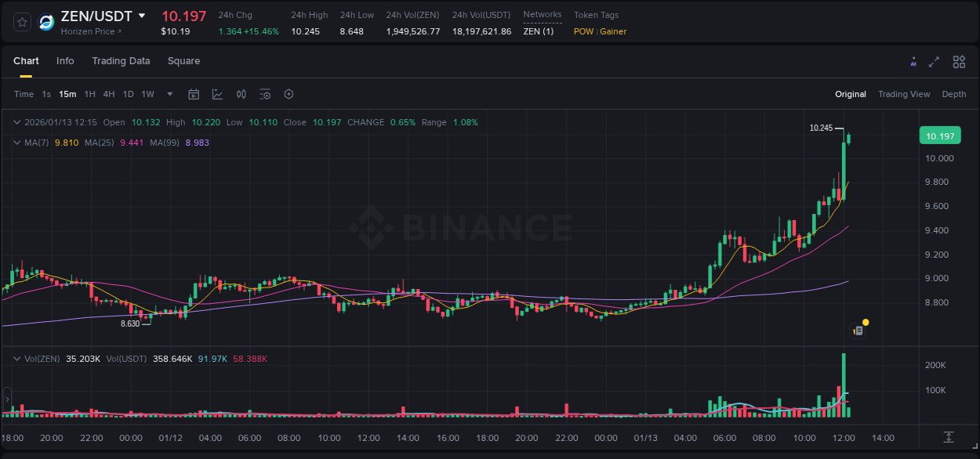
Task: Open the widgets grid layout icon
Action: click(x=959, y=61)
